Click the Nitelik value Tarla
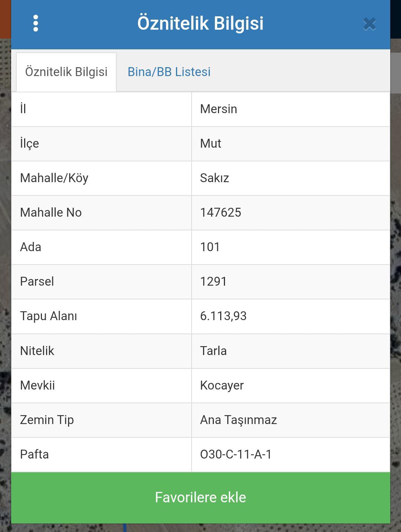The width and height of the screenshot is (401, 532). [x=213, y=351]
